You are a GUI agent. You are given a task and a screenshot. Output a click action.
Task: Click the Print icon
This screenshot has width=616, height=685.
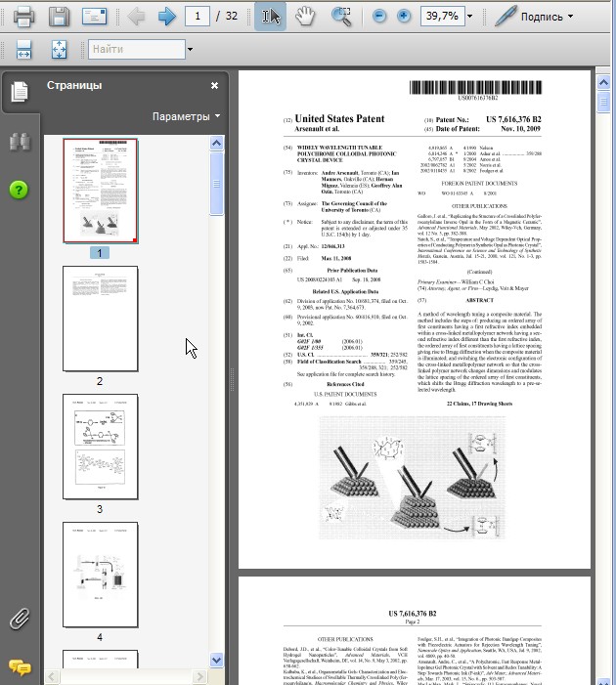pos(23,17)
